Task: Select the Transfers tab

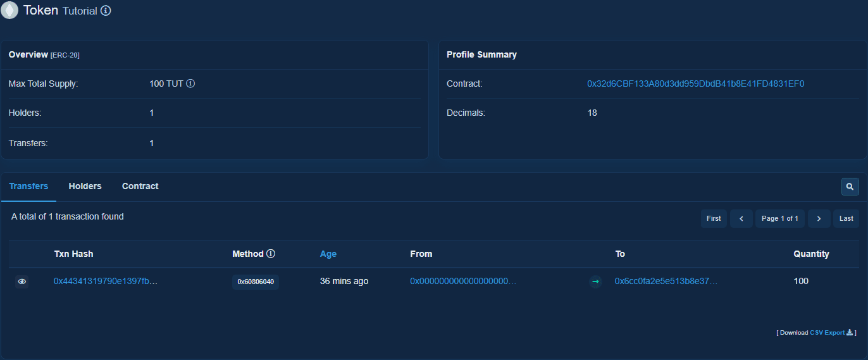Action: (28, 186)
